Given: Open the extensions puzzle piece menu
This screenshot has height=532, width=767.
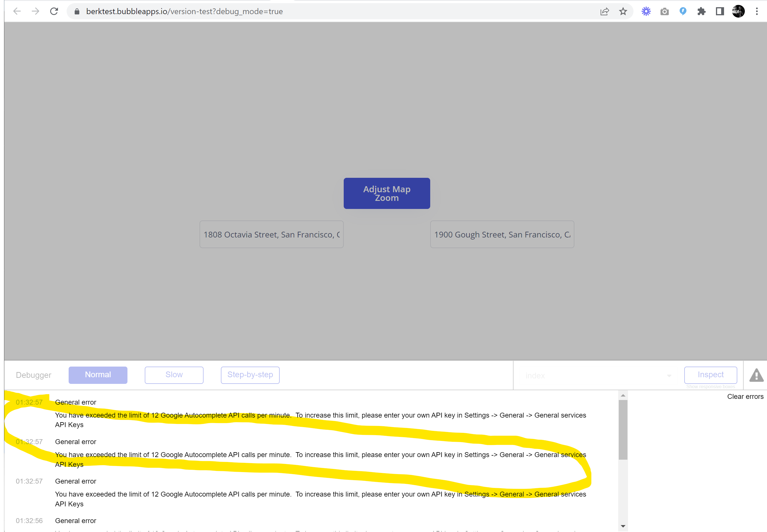Looking at the screenshot, I should (701, 11).
